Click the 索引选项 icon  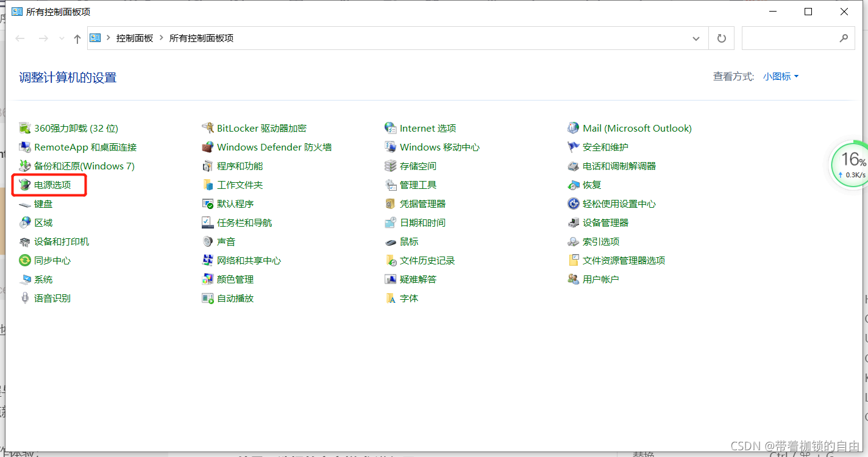click(574, 241)
